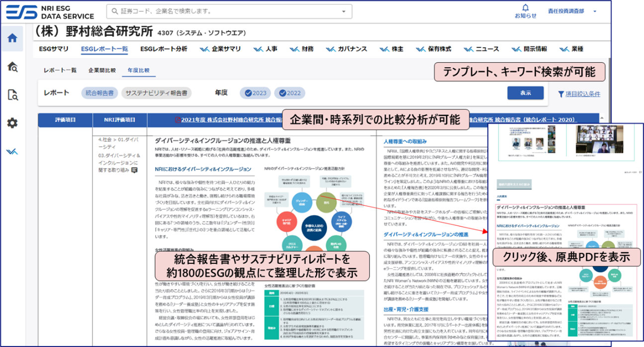Screen dimensions: 644x347
Task: Select the レポート一覧 sub-tab
Action: pos(60,70)
